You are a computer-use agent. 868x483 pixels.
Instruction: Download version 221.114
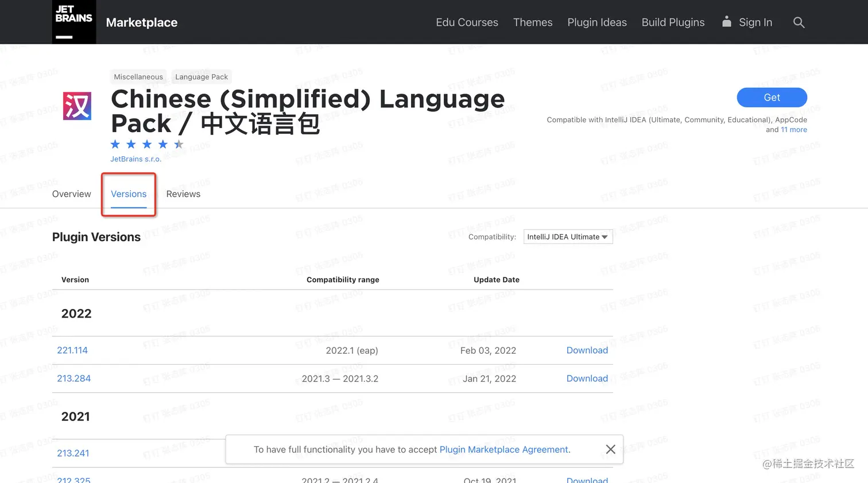[587, 350]
